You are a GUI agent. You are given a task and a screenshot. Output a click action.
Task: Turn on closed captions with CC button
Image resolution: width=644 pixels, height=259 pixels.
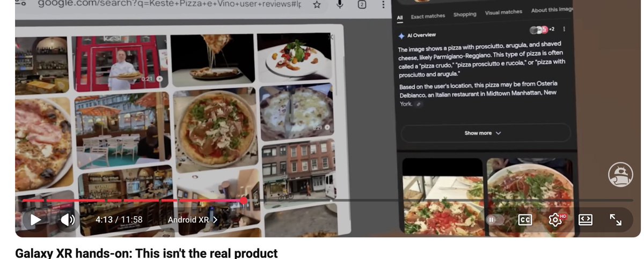tap(525, 219)
